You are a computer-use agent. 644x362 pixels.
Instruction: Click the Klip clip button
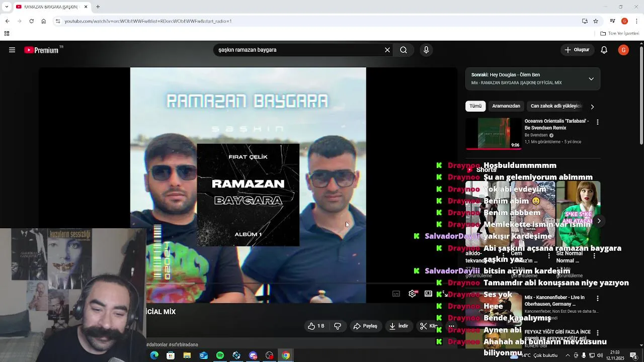click(429, 326)
